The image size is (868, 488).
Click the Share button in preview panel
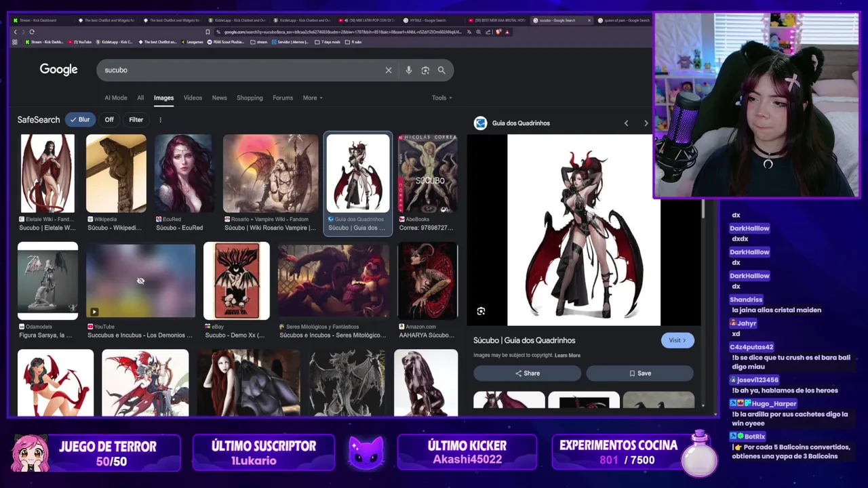[527, 373]
